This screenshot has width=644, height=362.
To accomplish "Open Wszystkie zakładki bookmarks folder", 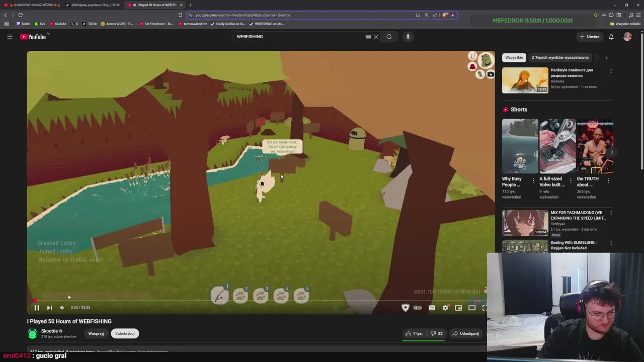I will 626,24.
